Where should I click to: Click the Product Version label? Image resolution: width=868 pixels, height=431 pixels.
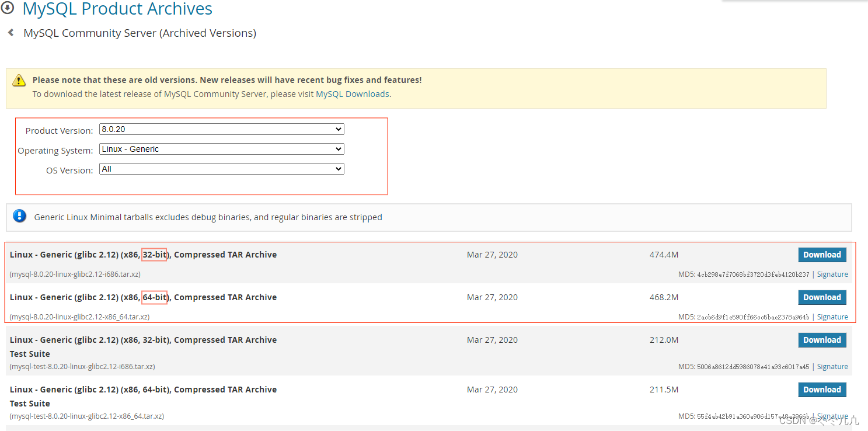click(59, 131)
